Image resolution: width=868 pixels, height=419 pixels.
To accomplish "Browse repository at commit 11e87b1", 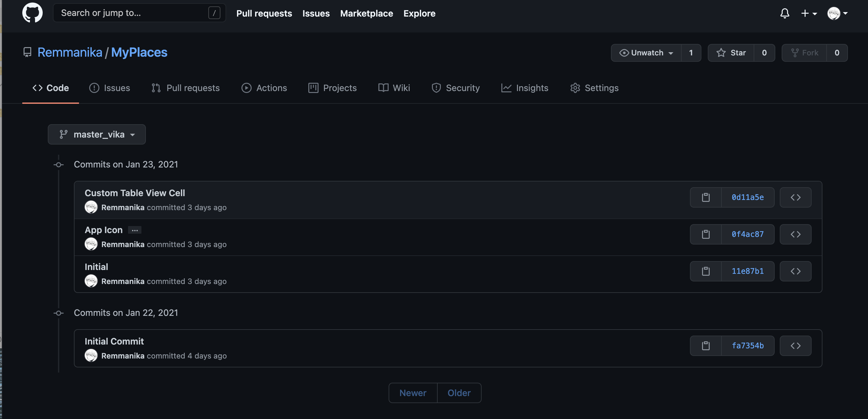I will coord(796,271).
